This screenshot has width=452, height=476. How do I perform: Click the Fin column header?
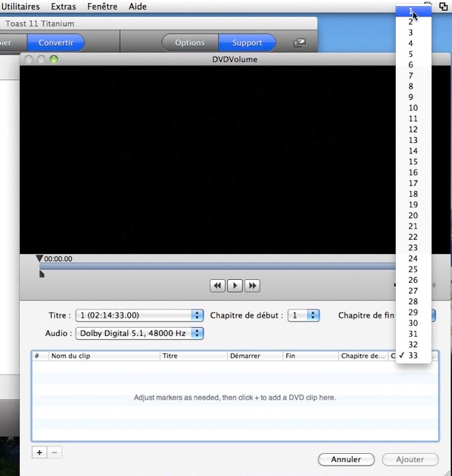pos(310,356)
